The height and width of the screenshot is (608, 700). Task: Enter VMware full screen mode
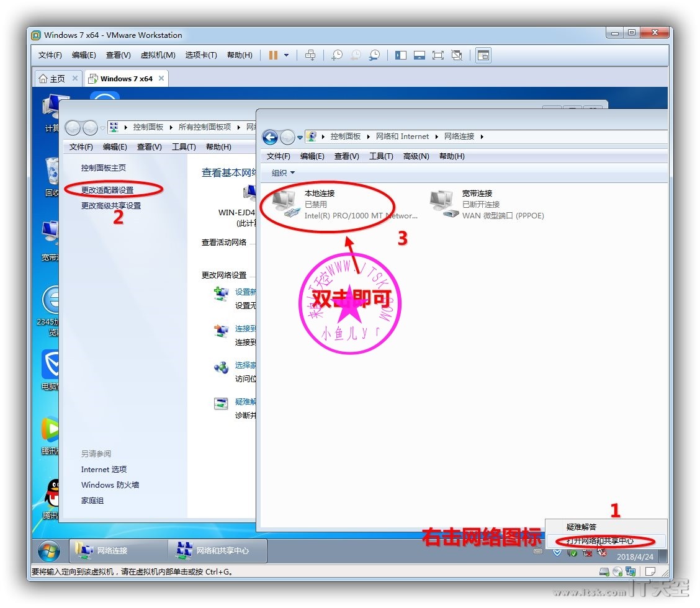coord(438,55)
